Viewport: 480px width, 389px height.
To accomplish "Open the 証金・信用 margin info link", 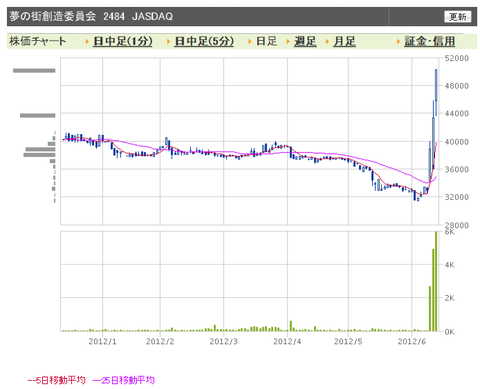I will pyautogui.click(x=430, y=41).
